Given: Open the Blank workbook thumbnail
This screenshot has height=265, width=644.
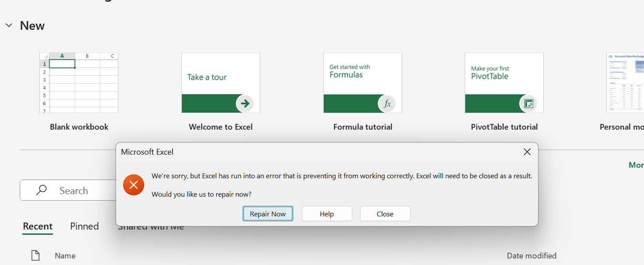Looking at the screenshot, I should click(79, 83).
